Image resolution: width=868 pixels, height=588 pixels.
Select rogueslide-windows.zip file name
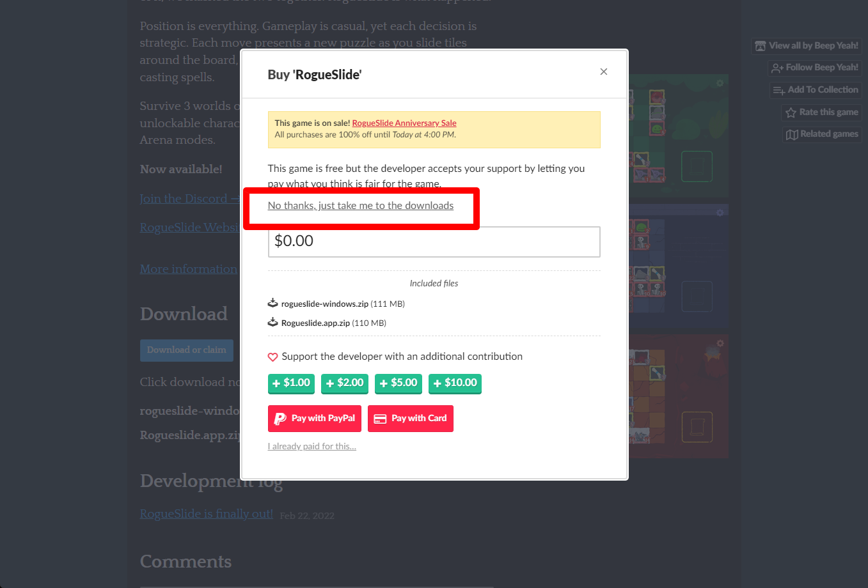[325, 304]
